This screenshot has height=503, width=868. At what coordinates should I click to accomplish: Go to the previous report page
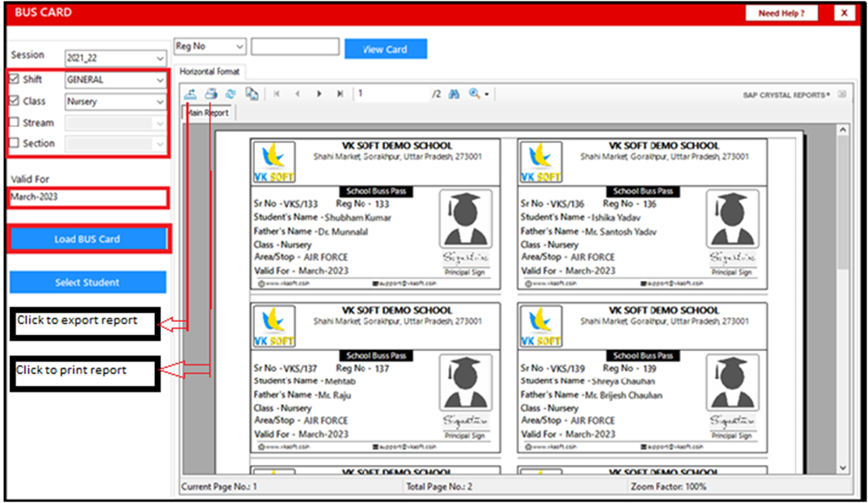click(298, 94)
